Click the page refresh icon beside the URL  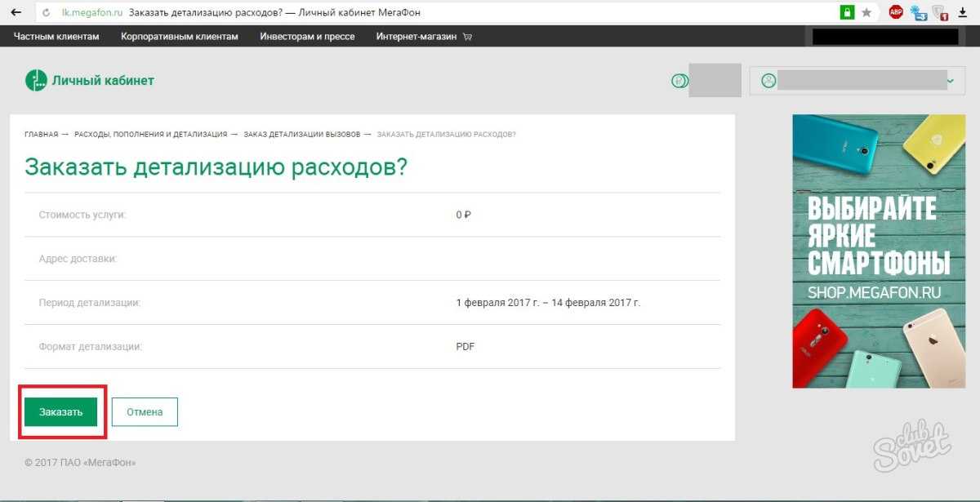coord(46,13)
